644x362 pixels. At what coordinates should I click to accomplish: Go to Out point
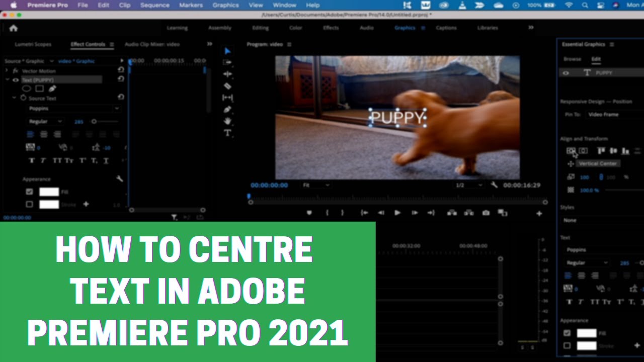(431, 213)
